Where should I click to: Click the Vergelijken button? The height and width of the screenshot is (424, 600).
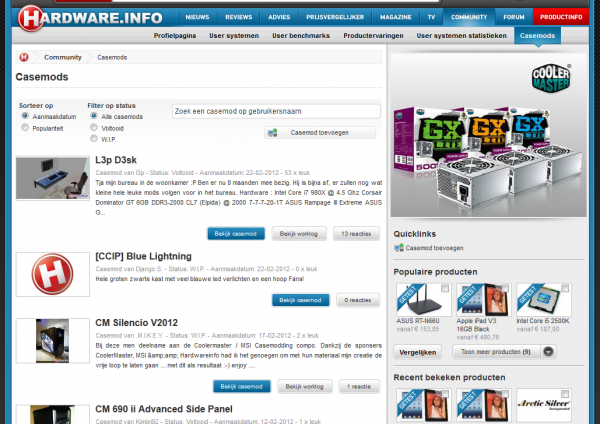pos(417,352)
